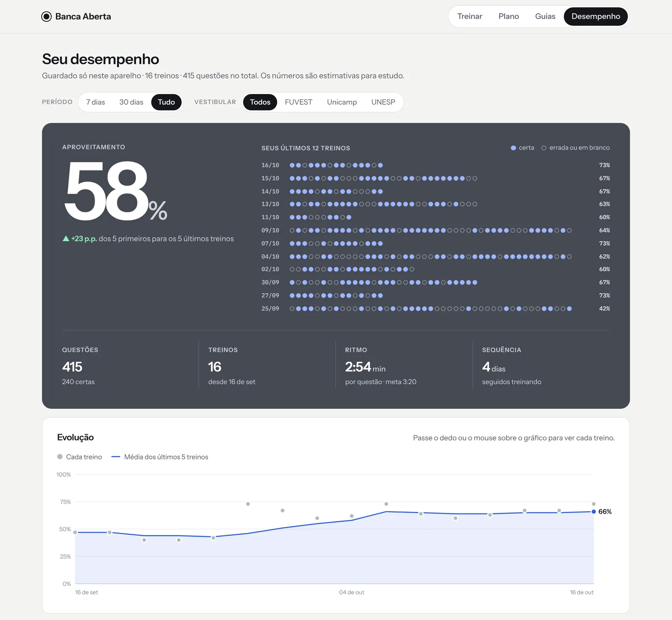Click the 'certa' legend dot
672x620 pixels.
(513, 148)
